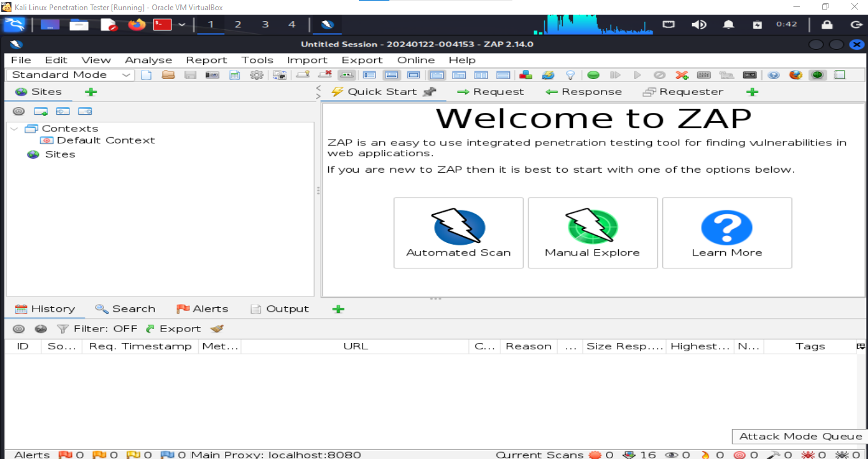Click the Clear history broom icon
Screen dimensions: 868x459
[217, 329]
